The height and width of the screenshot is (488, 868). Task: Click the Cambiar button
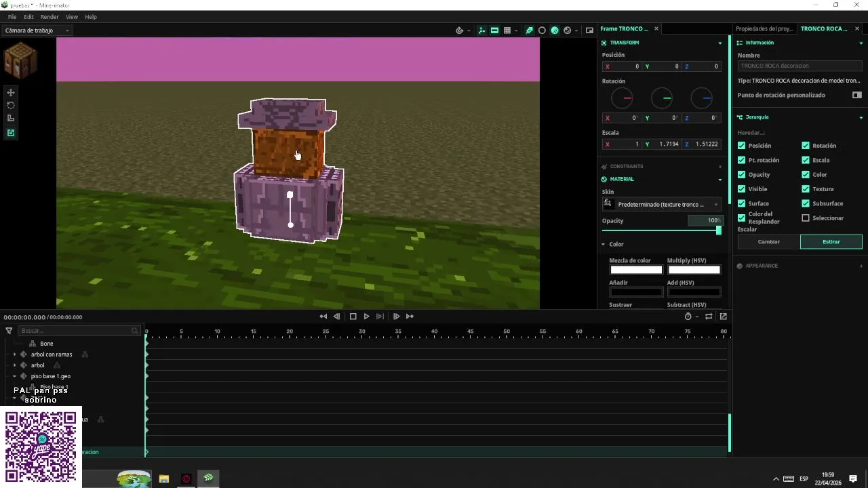[768, 242]
